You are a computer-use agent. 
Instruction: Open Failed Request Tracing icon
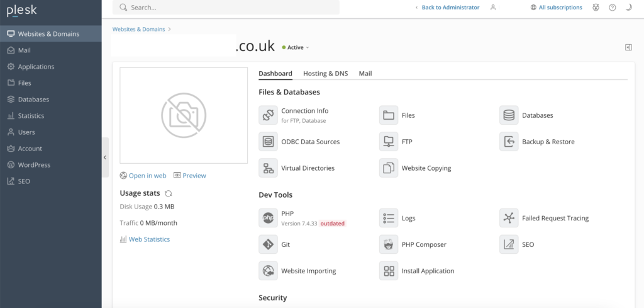point(509,218)
